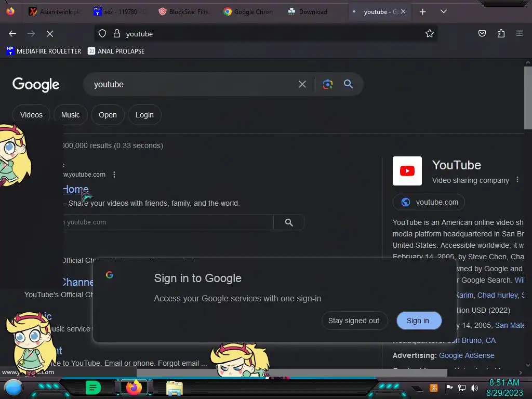Screen dimensions: 532x399
Task: Switch to the Asian twink tab
Action: click(54, 12)
